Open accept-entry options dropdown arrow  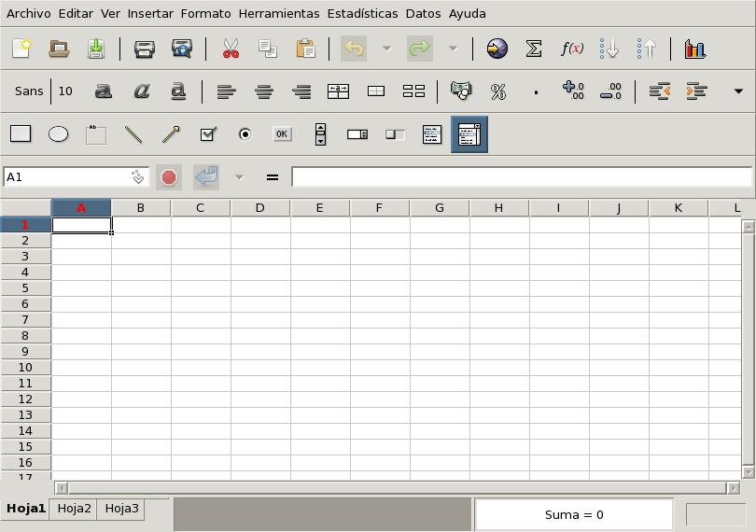tap(239, 177)
